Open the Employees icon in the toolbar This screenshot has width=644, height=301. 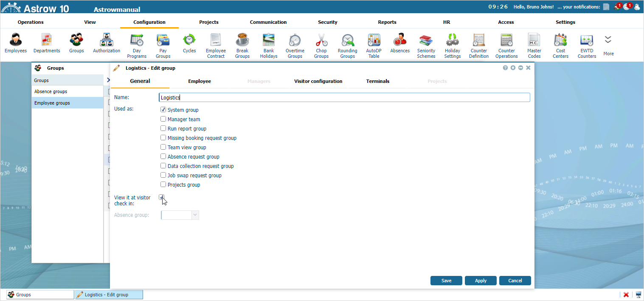16,41
